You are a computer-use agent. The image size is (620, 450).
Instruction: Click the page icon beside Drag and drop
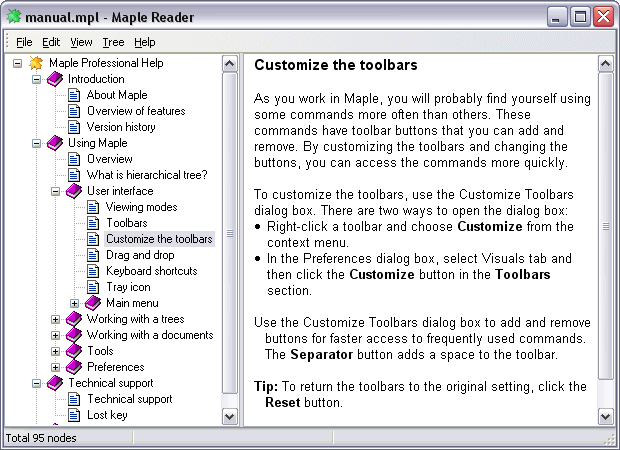click(93, 255)
